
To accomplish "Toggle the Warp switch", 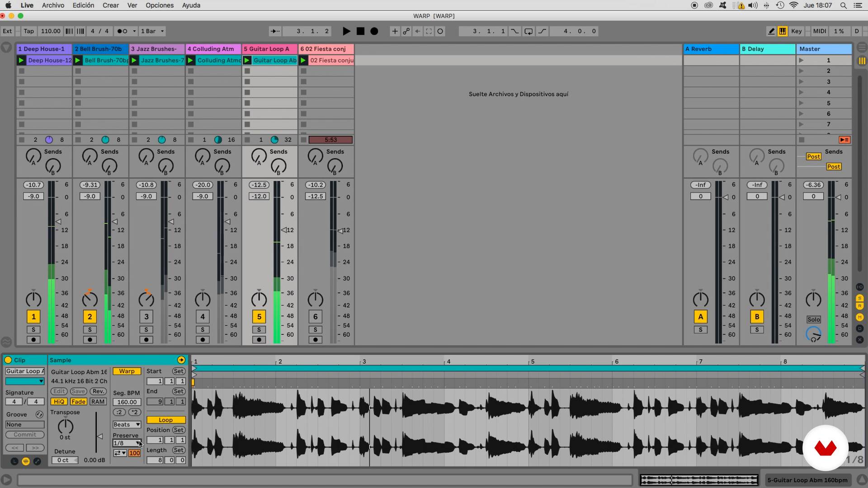I will (x=127, y=371).
